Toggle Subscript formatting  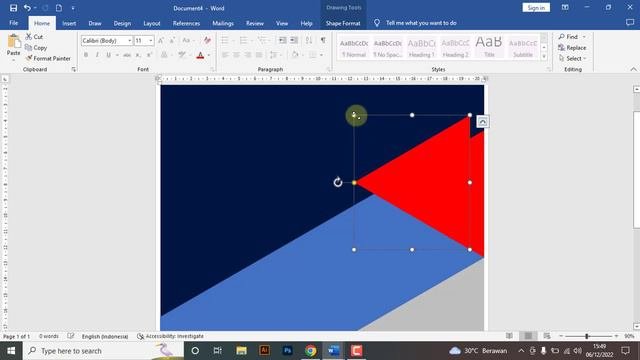[138, 55]
